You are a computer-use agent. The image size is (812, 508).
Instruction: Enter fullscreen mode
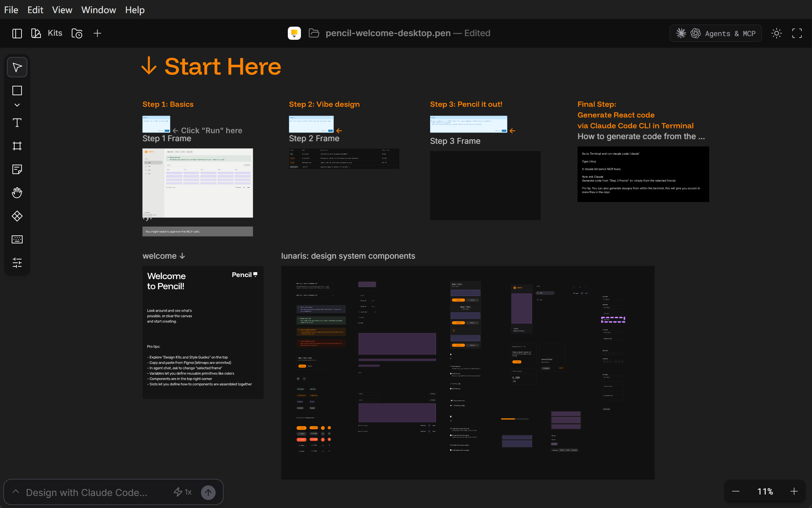(797, 33)
